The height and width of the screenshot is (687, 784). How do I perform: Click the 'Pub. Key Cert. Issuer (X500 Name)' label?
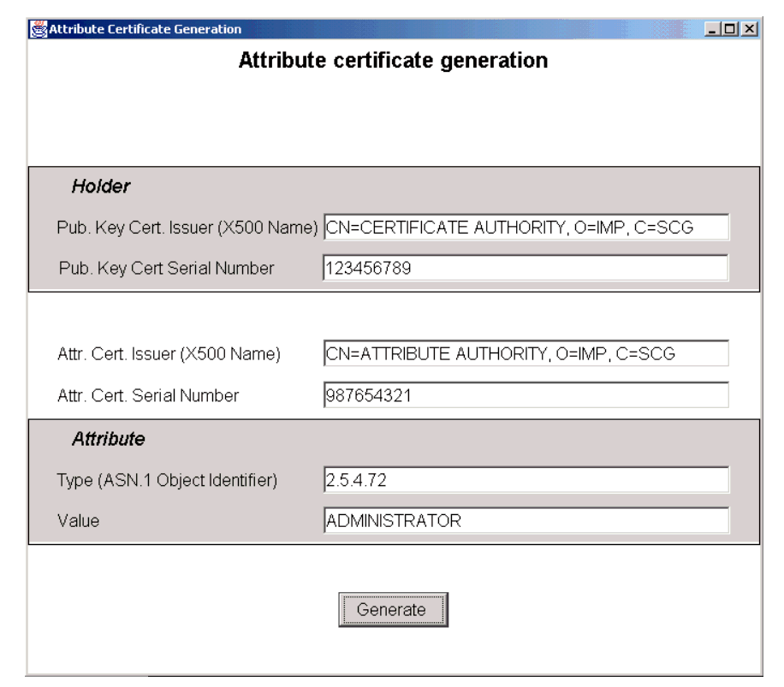coord(187,228)
